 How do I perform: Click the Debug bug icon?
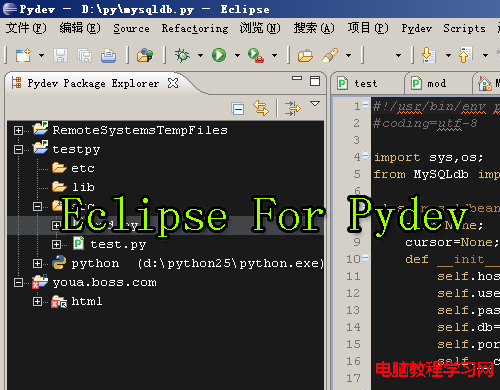(182, 55)
